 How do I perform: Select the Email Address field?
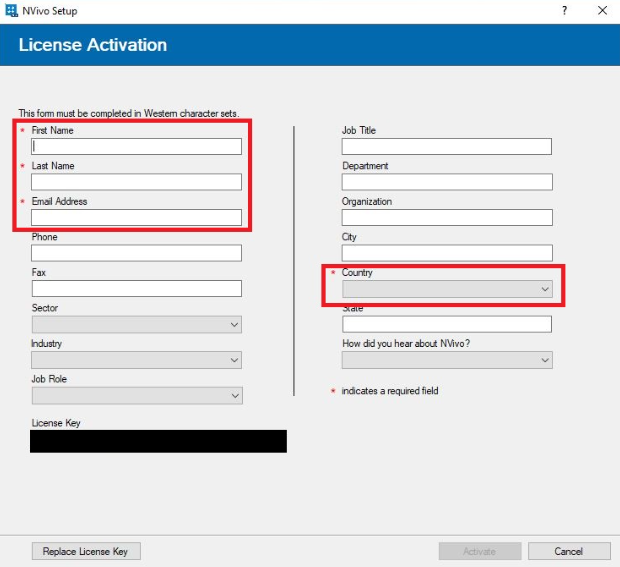tap(136, 217)
